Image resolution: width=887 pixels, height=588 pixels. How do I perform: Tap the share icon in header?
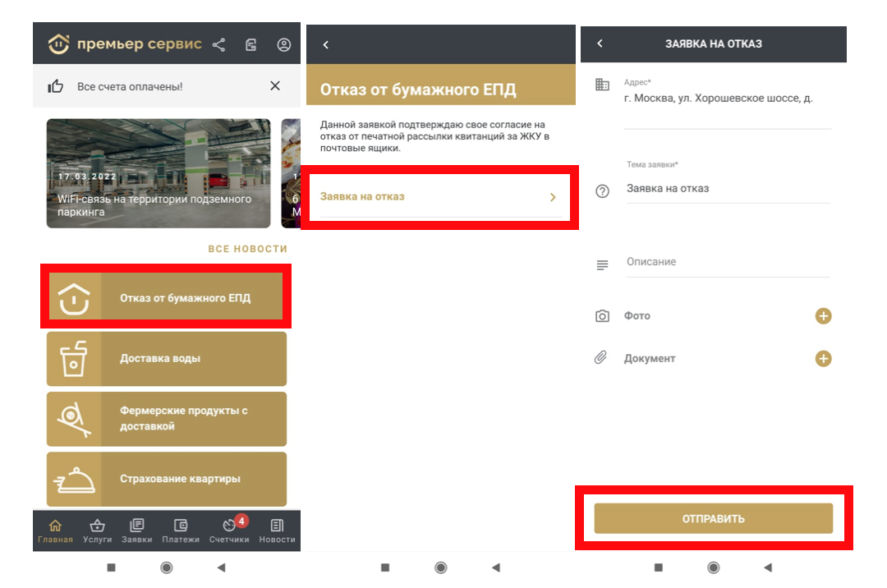(218, 45)
